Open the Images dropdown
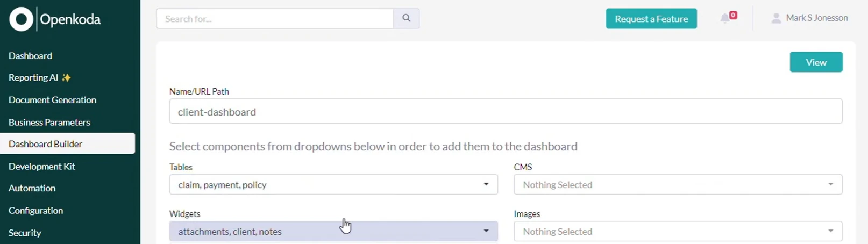Image resolution: width=868 pixels, height=244 pixels. pos(678,231)
